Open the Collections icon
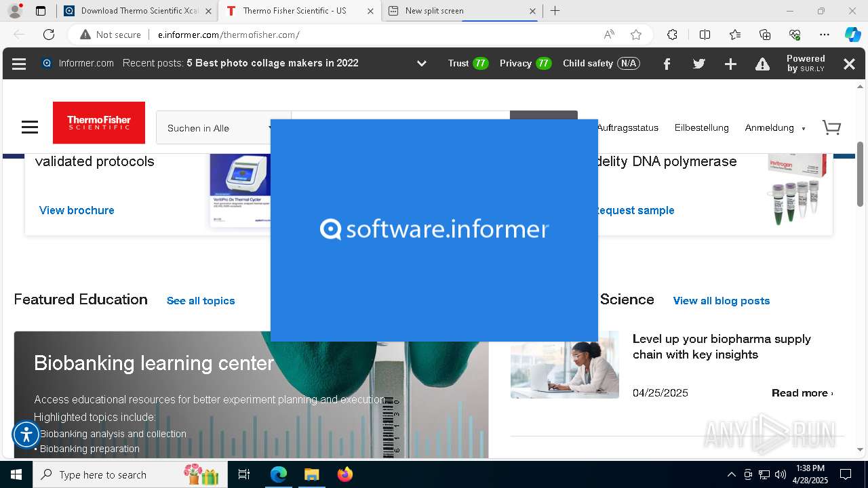Screen dimensions: 868x488 [765, 35]
